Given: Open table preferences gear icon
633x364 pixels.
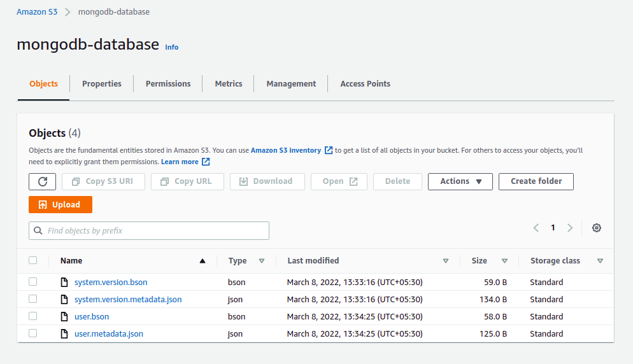Looking at the screenshot, I should tap(596, 228).
